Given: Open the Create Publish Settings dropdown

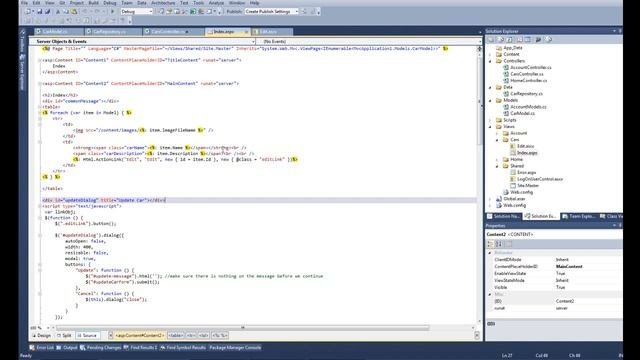Looking at the screenshot, I should pyautogui.click(x=271, y=12).
